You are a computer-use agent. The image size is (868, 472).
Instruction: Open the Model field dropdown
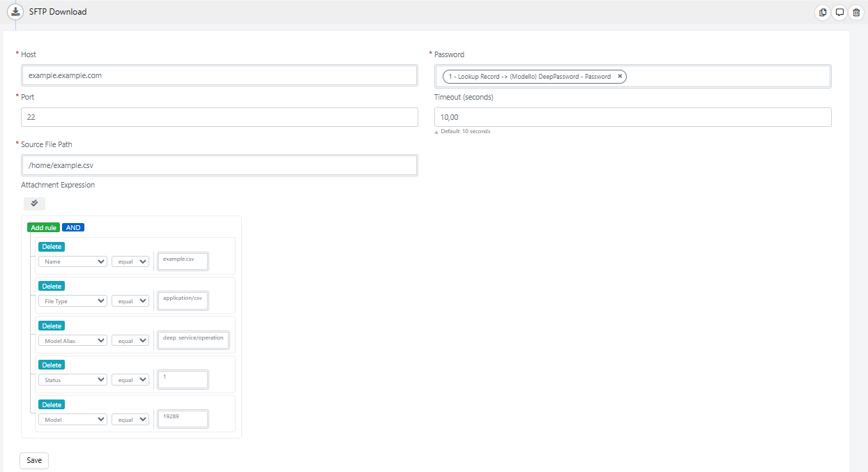[x=73, y=420]
